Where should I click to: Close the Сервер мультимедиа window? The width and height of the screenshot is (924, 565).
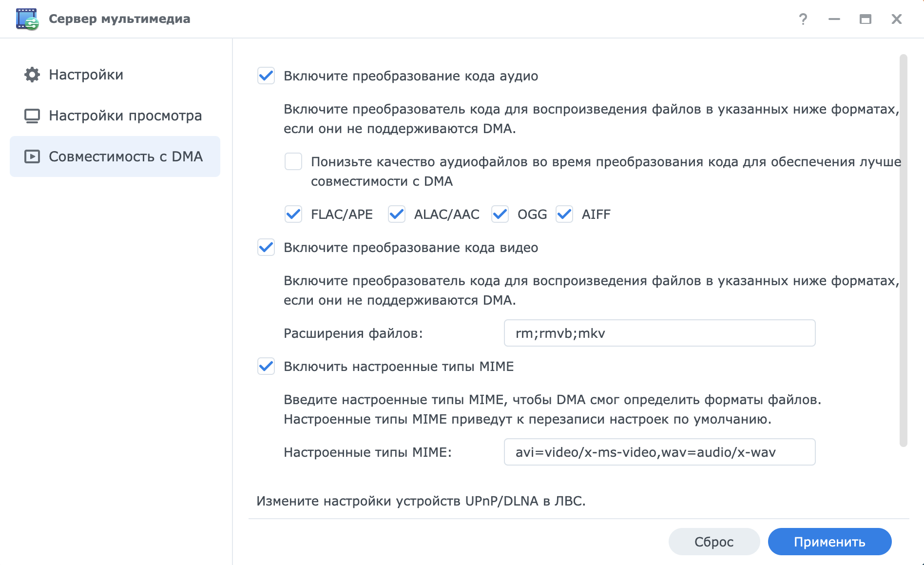click(897, 19)
